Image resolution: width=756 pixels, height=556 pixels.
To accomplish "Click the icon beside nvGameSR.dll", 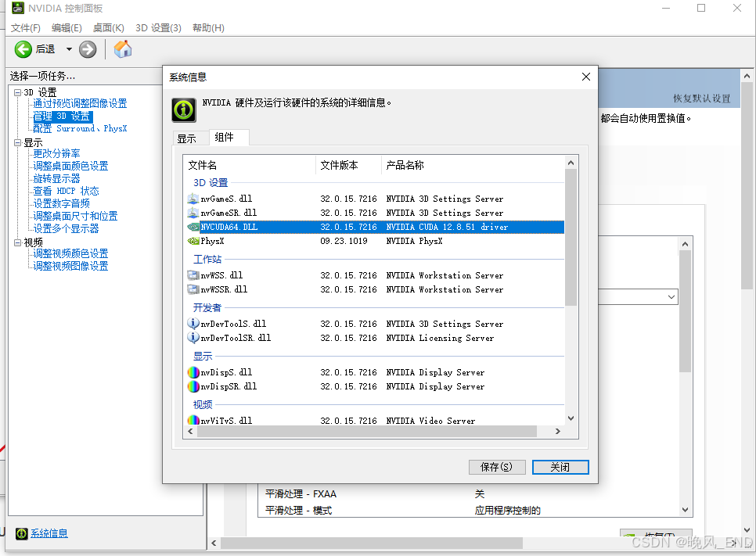I will pos(193,213).
